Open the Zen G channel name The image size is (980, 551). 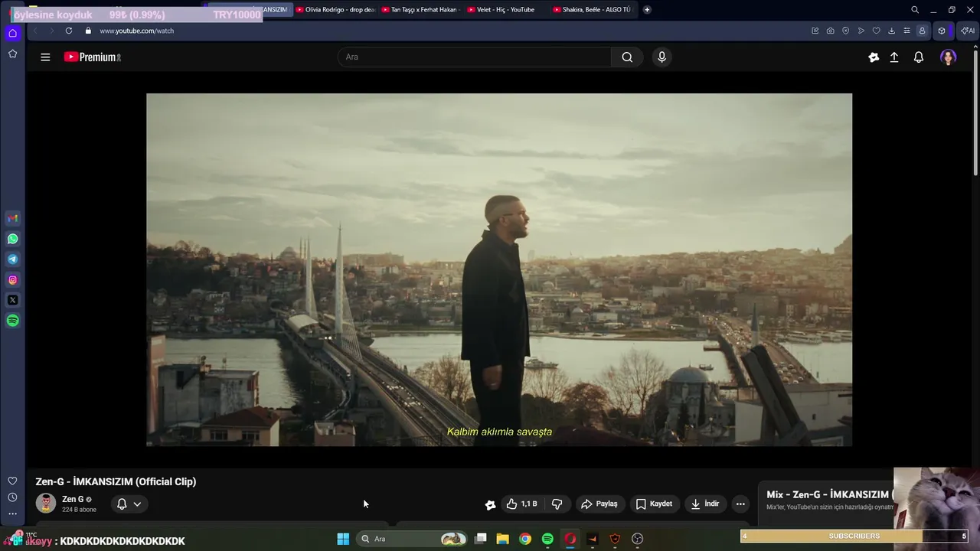[73, 499]
